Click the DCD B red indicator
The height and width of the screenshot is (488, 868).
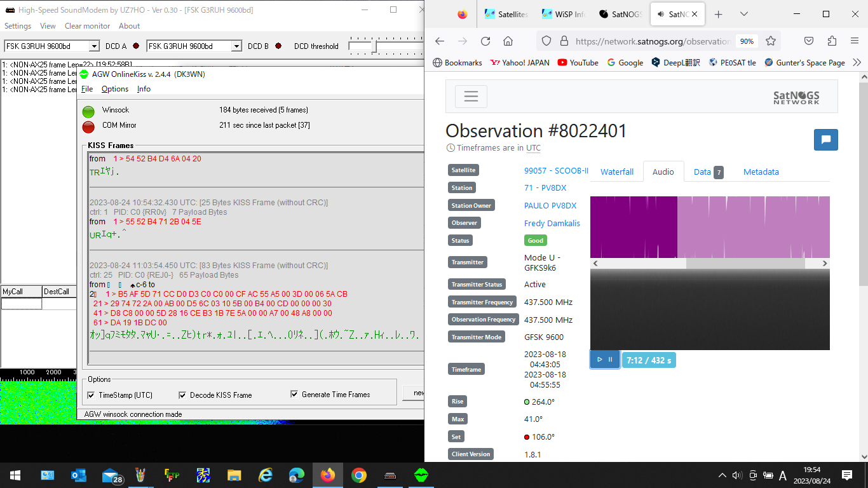click(x=278, y=46)
